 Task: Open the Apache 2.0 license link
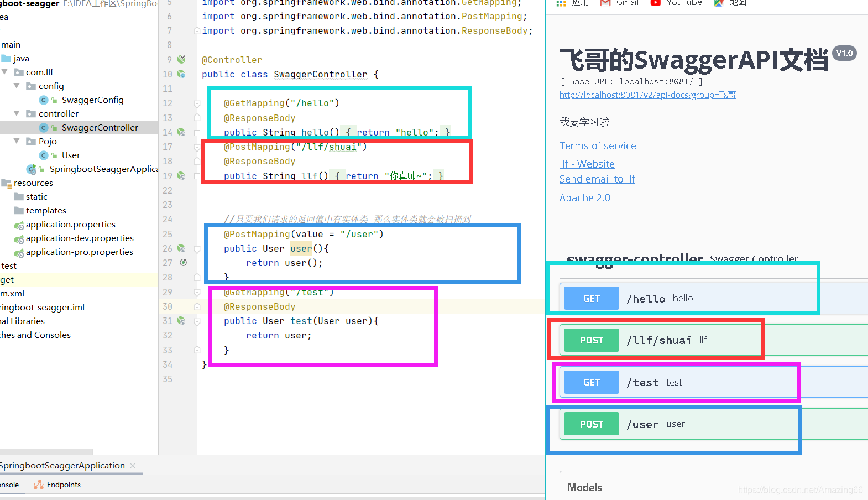pos(585,198)
